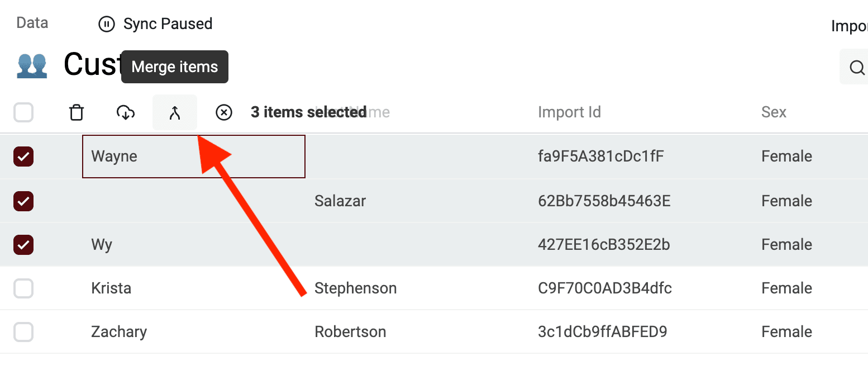The width and height of the screenshot is (868, 365).
Task: Click the Import option top right
Action: 850,25
